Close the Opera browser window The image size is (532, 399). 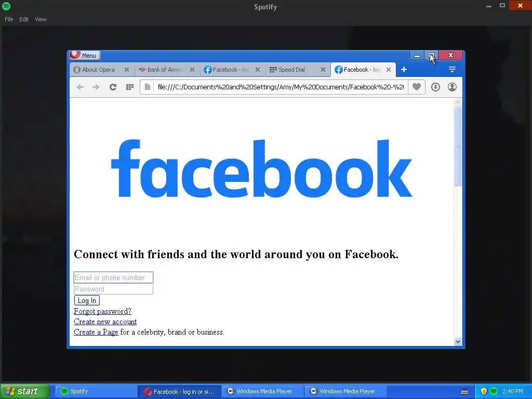click(450, 55)
